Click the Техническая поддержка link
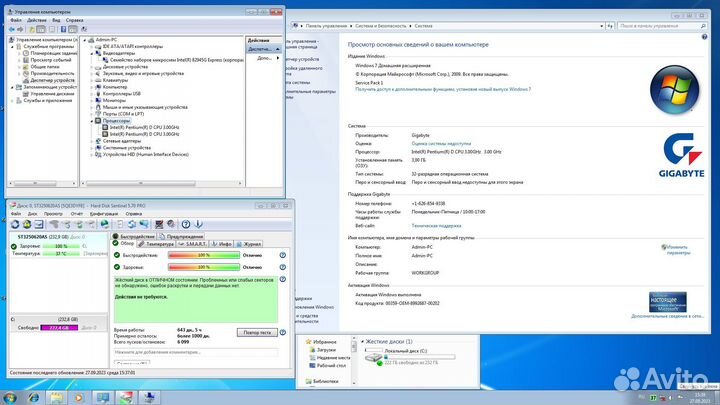This screenshot has height=405, width=720. (436, 226)
